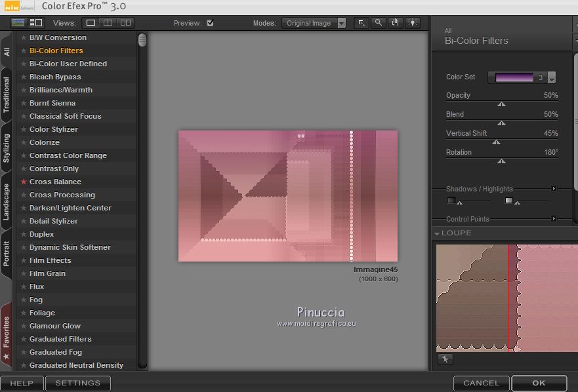
Task: Open the Landscape category tab
Action: (7, 202)
